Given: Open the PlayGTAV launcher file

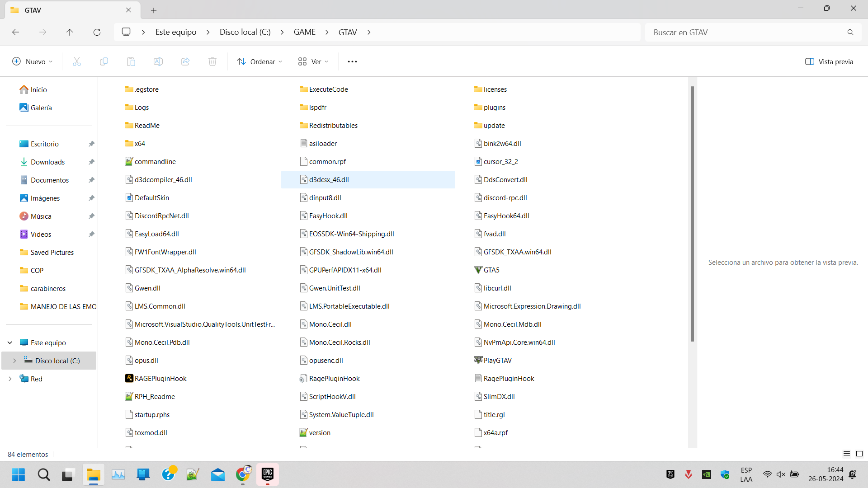Looking at the screenshot, I should [497, 360].
